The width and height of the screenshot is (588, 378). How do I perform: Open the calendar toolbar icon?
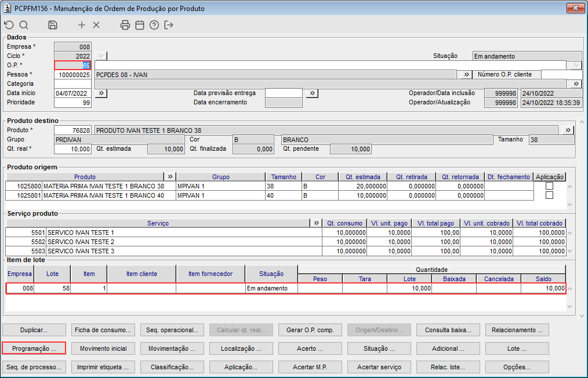point(139,25)
